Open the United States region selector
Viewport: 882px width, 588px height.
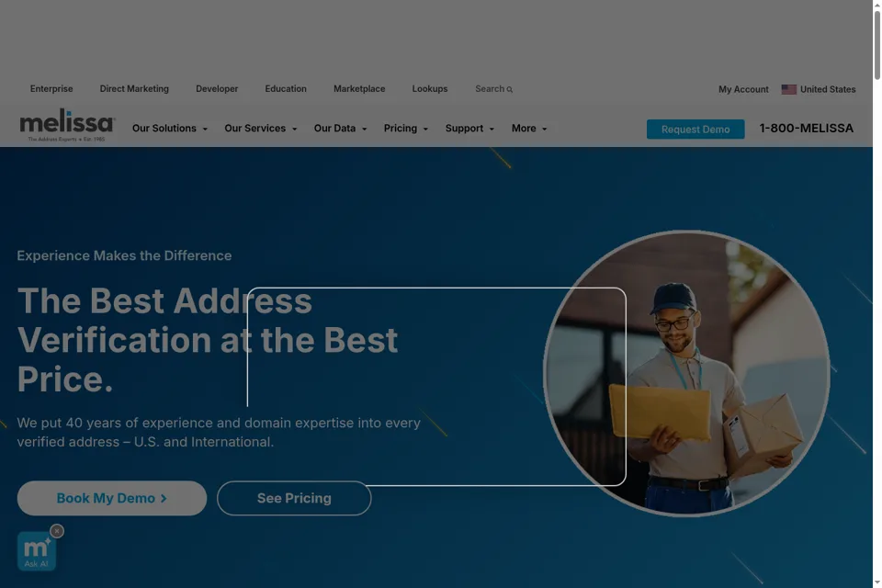point(819,89)
